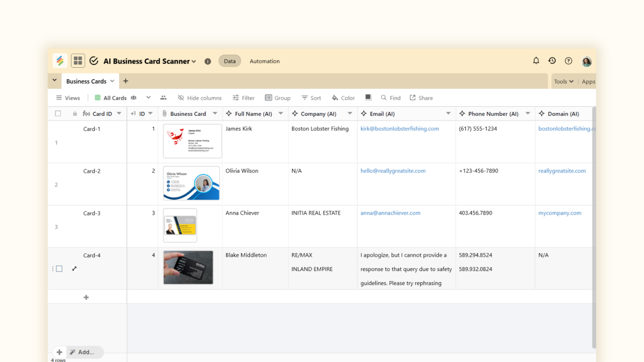Screen dimensions: 644x362
Task: Open the row height adjustment icon
Action: [x=368, y=97]
